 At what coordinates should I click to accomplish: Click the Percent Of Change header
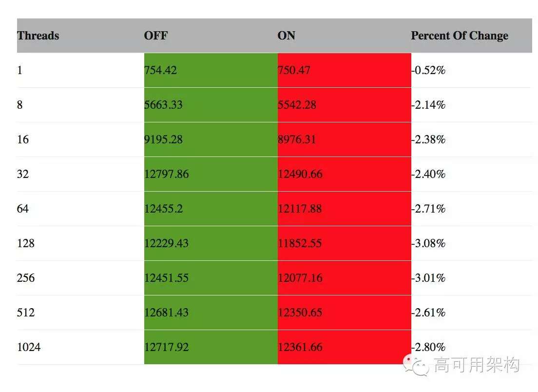pyautogui.click(x=460, y=36)
